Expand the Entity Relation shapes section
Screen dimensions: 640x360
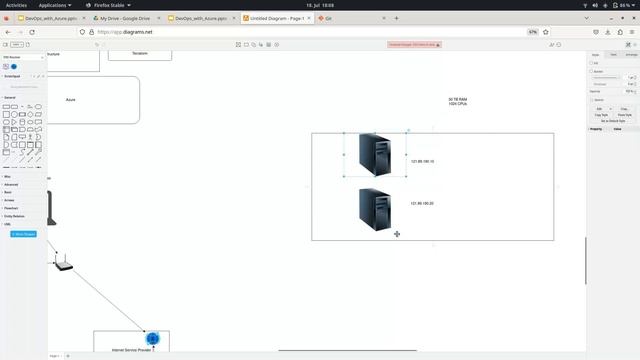(x=14, y=216)
